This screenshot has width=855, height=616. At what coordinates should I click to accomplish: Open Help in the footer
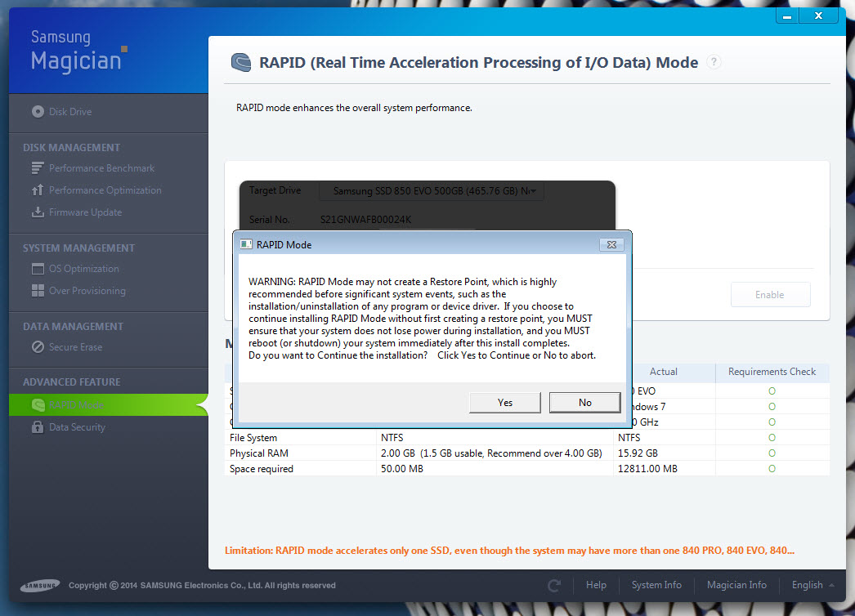click(x=596, y=585)
